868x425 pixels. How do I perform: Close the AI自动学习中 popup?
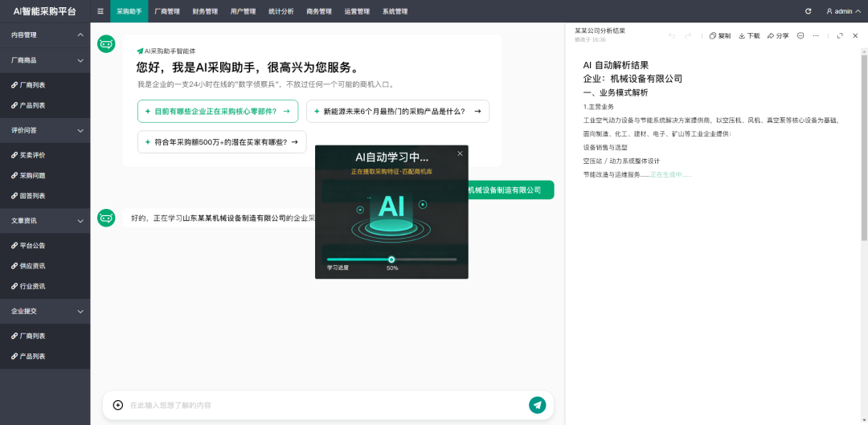460,153
